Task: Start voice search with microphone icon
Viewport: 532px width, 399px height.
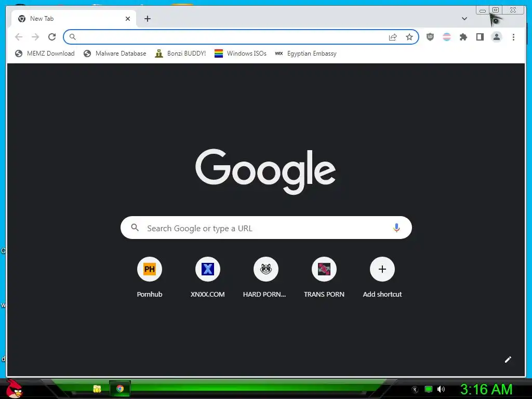Action: click(x=396, y=228)
